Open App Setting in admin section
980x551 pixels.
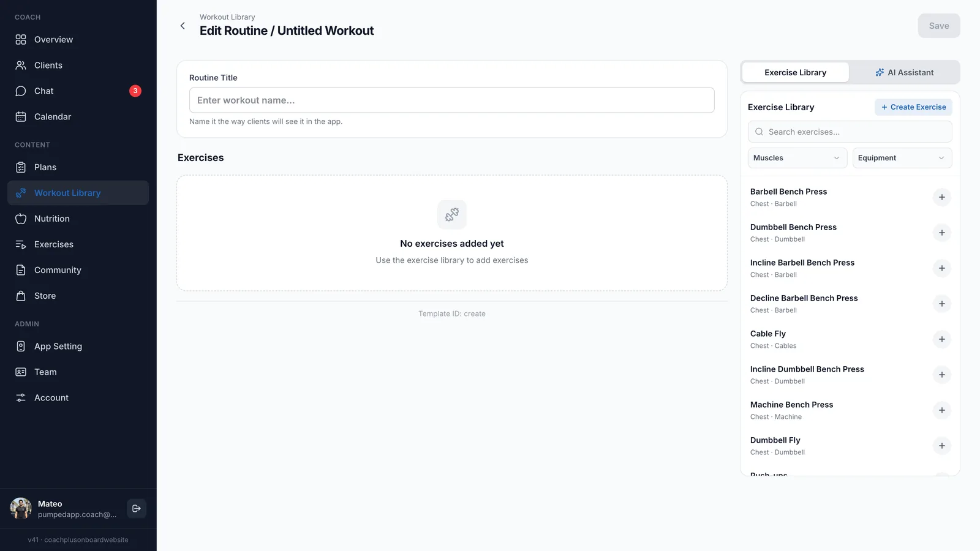78,346
